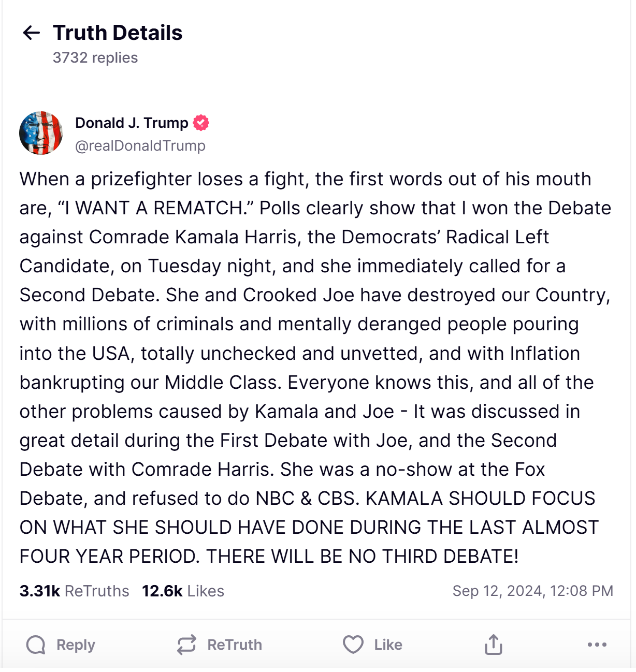
Task: Toggle the heart icon to like
Action: coord(353,645)
